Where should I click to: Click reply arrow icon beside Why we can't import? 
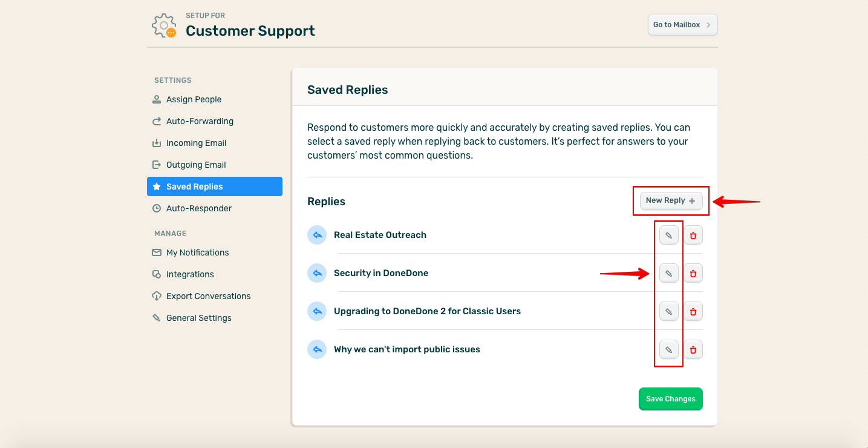[x=317, y=349]
